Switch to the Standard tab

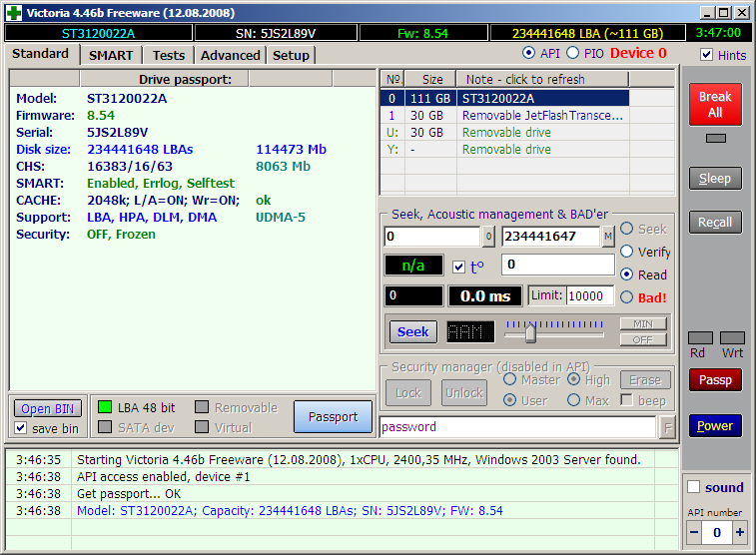41,54
